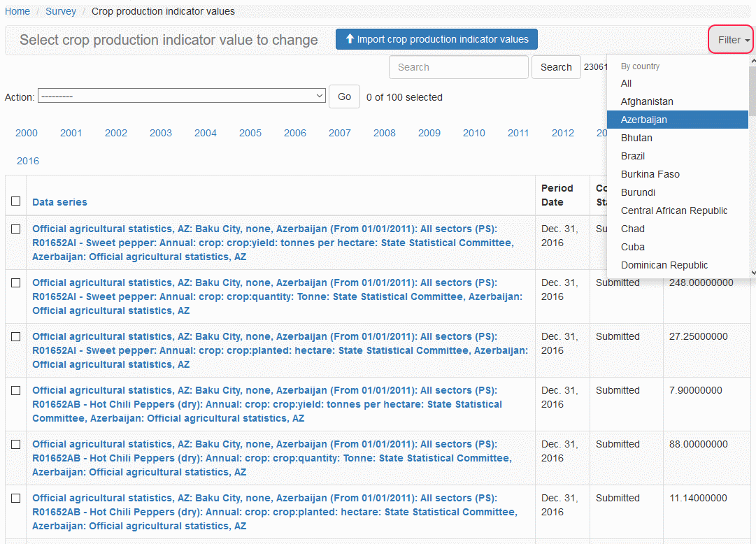Viewport: 756px width, 544px height.
Task: Sort by Data series column header
Action: [59, 202]
